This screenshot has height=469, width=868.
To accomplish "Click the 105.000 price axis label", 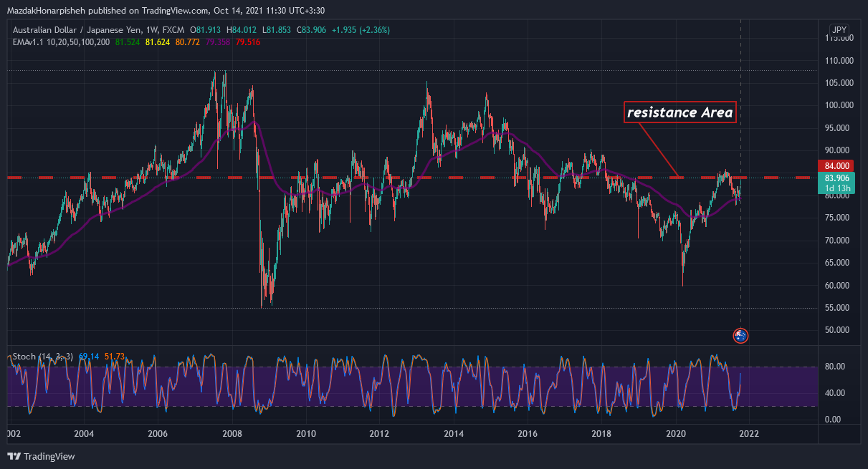I will tap(839, 83).
